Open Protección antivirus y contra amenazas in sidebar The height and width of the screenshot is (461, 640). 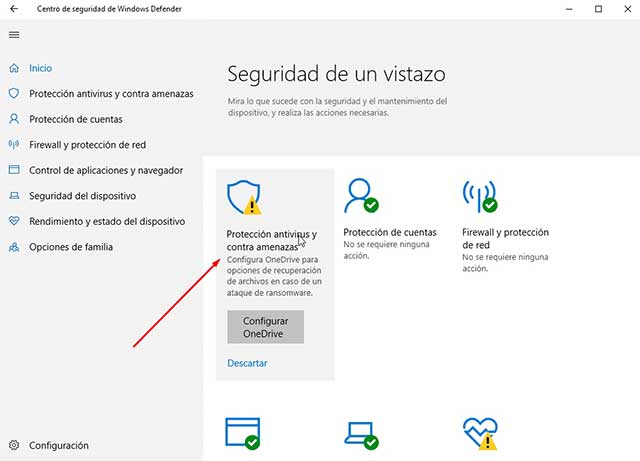111,94
